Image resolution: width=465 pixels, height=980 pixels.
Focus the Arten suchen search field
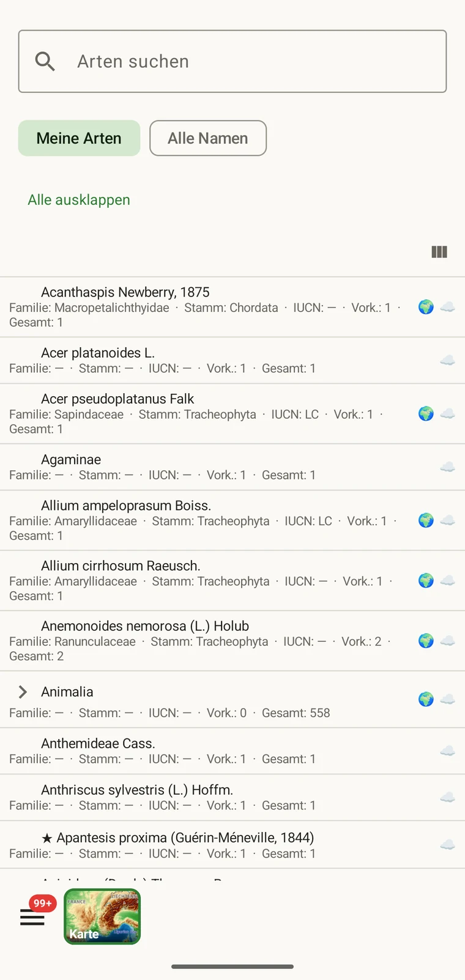[232, 61]
